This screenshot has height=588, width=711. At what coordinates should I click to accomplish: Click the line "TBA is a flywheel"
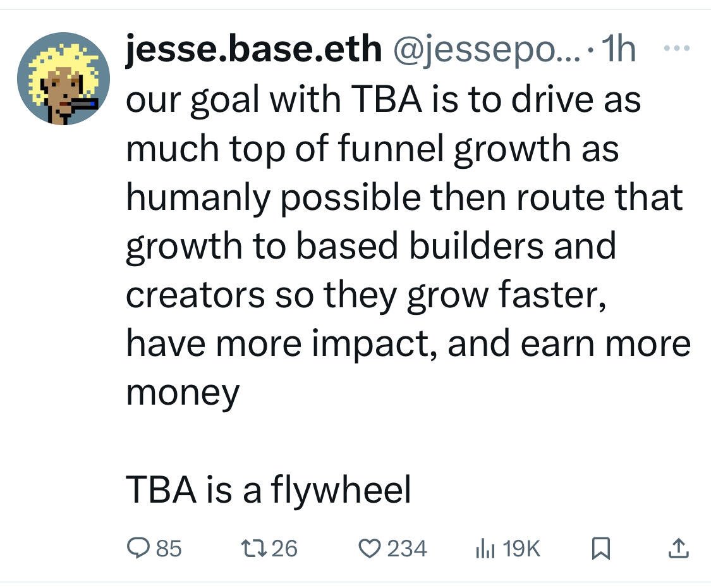(268, 489)
